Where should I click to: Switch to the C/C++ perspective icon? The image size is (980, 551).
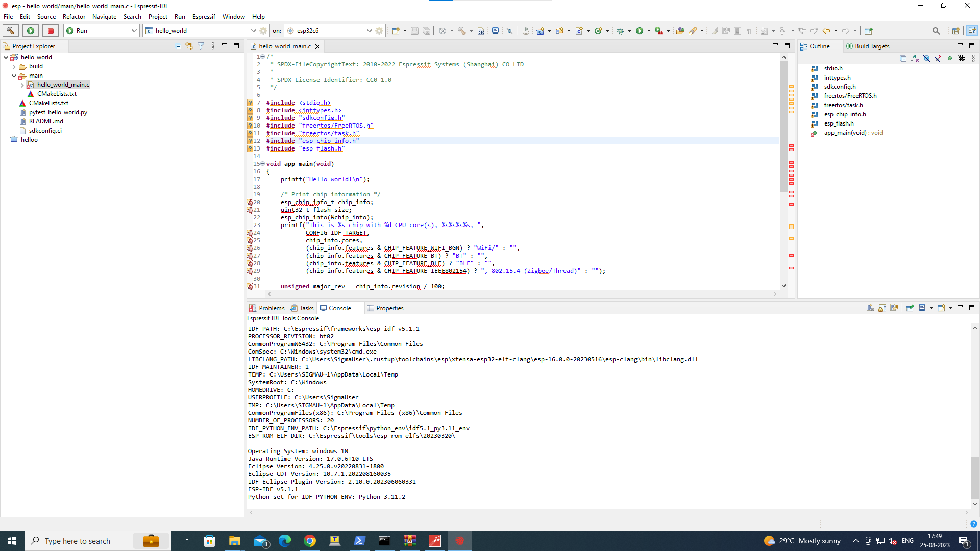click(x=972, y=31)
